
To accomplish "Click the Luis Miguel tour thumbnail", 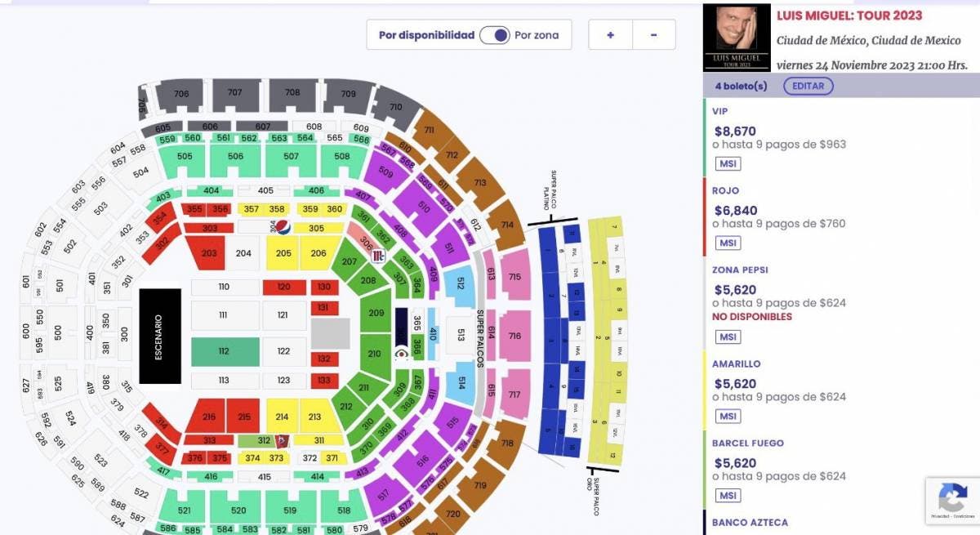I will tap(737, 38).
